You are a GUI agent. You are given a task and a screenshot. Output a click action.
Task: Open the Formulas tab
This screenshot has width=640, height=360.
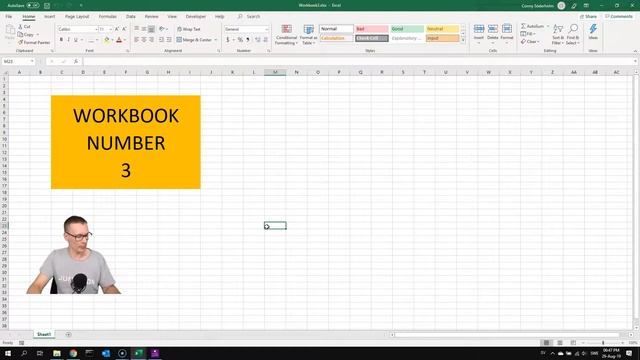point(108,17)
